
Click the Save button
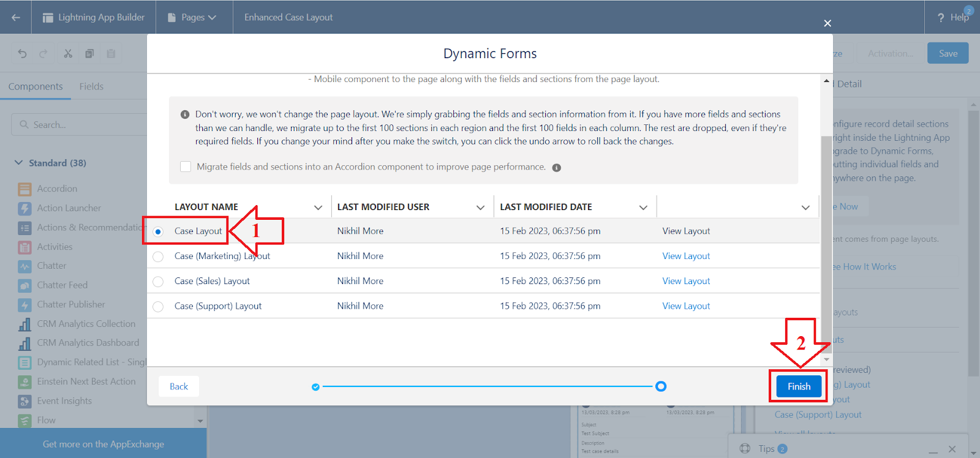(948, 53)
